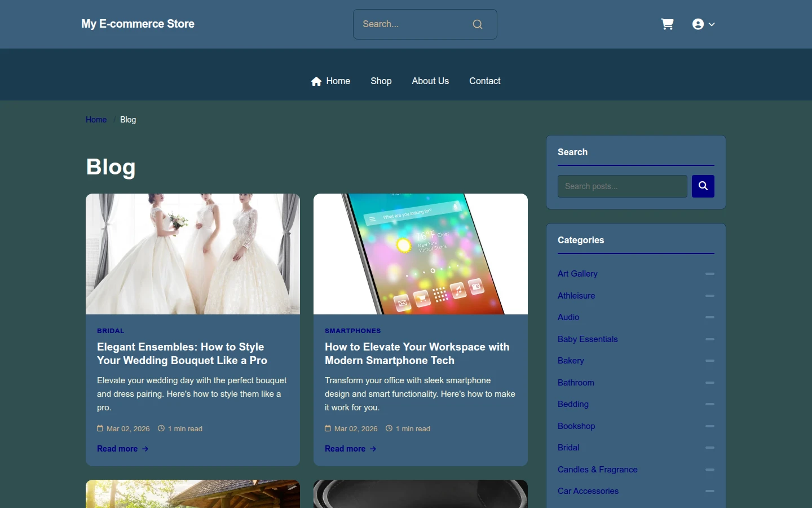
Task: Focus the Search posts... input
Action: tap(623, 186)
